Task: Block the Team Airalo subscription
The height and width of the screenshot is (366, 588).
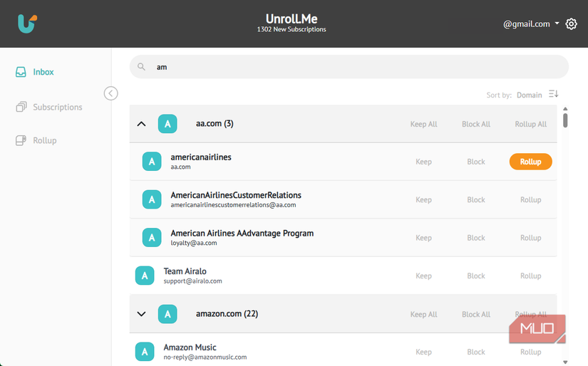Action: (476, 276)
